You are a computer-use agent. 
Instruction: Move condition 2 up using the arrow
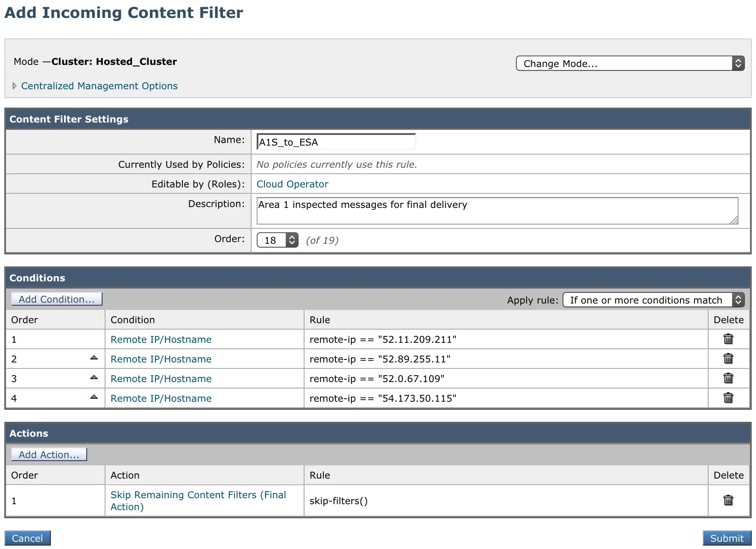[94, 357]
